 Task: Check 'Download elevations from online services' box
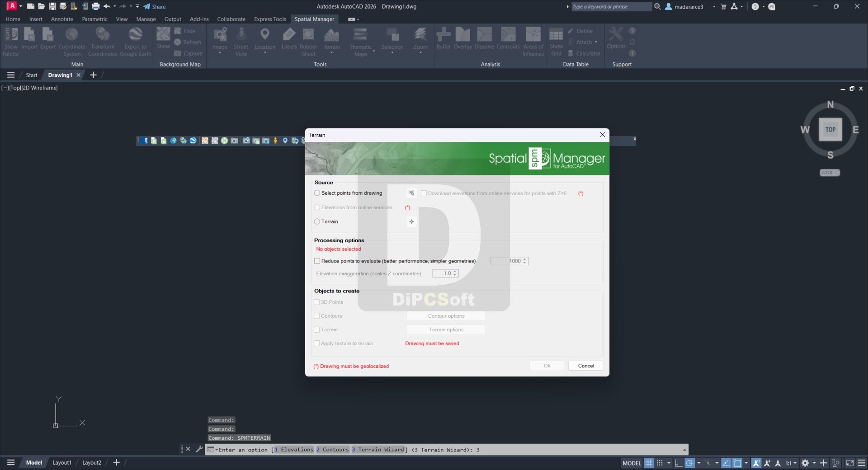pyautogui.click(x=424, y=193)
